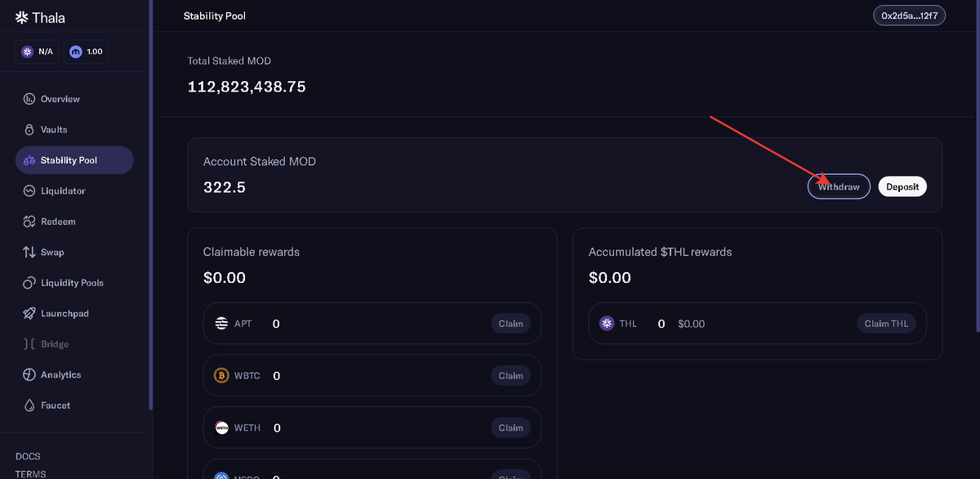Click the THL token icon in rewards

pos(607,324)
